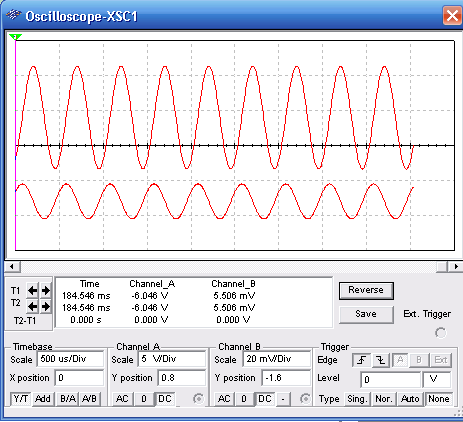Click Channel B terminal radio indicator
The width and height of the screenshot is (463, 422).
305,398
